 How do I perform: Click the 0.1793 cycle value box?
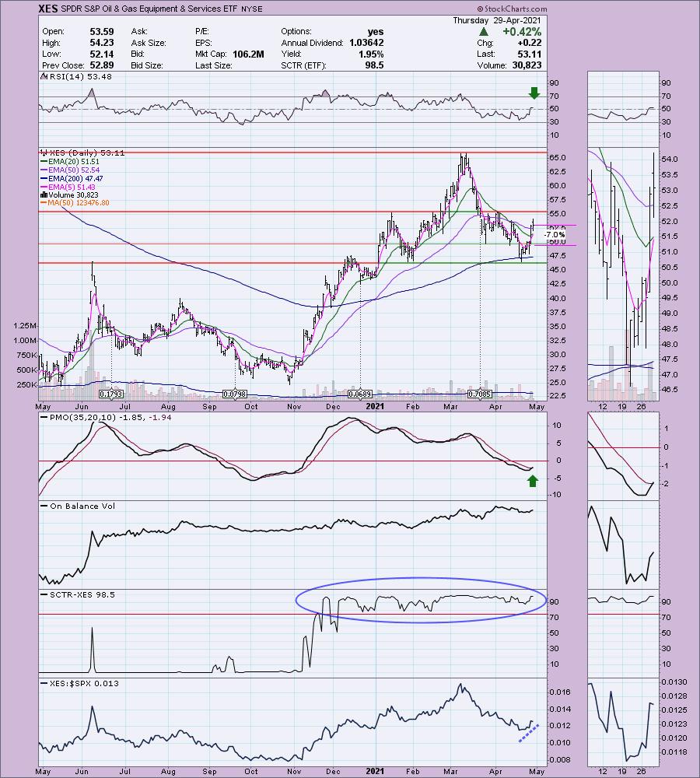[x=111, y=394]
